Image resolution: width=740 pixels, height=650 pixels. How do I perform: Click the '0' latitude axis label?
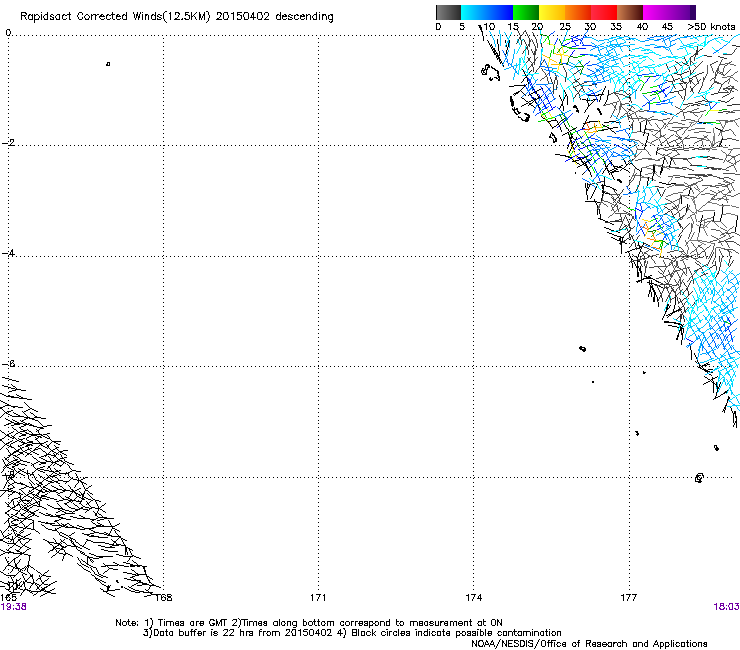[8, 33]
